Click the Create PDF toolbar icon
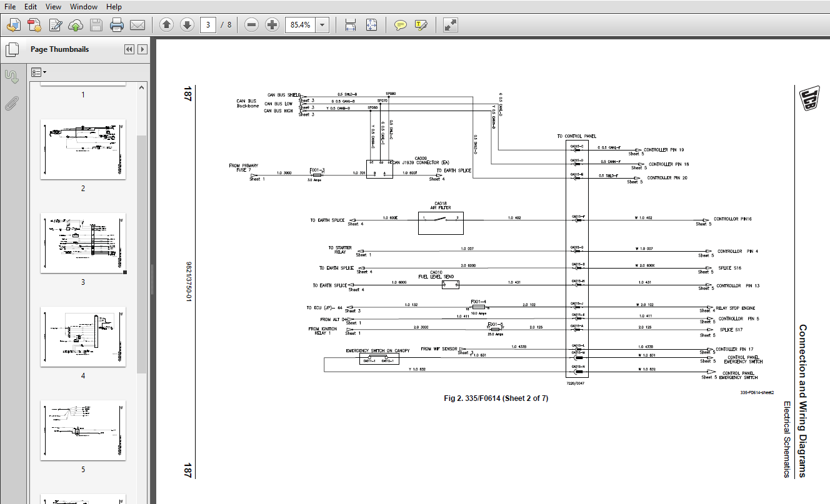Screen dimensions: 830x504 tap(14, 25)
